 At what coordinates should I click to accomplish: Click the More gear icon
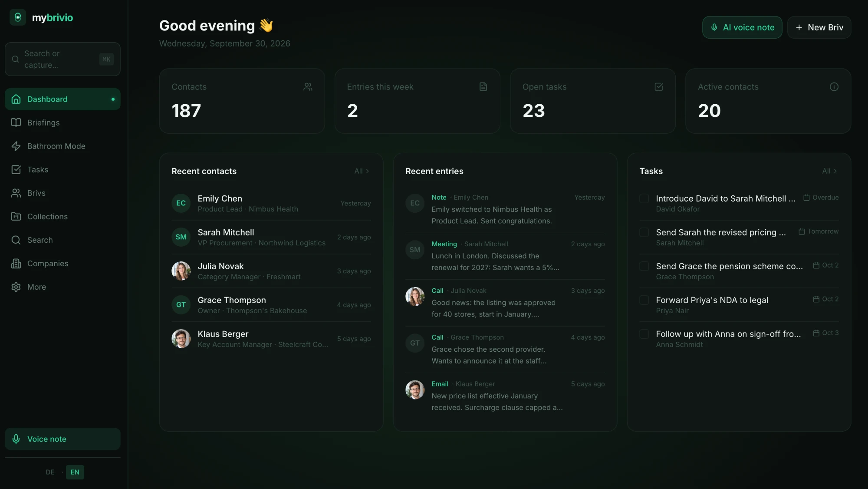(x=16, y=287)
